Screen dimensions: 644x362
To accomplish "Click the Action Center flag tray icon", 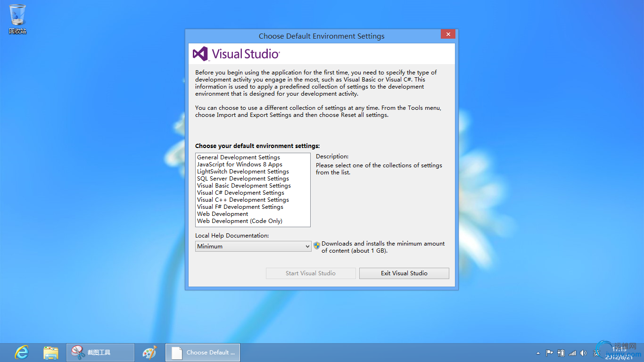I will 550,353.
